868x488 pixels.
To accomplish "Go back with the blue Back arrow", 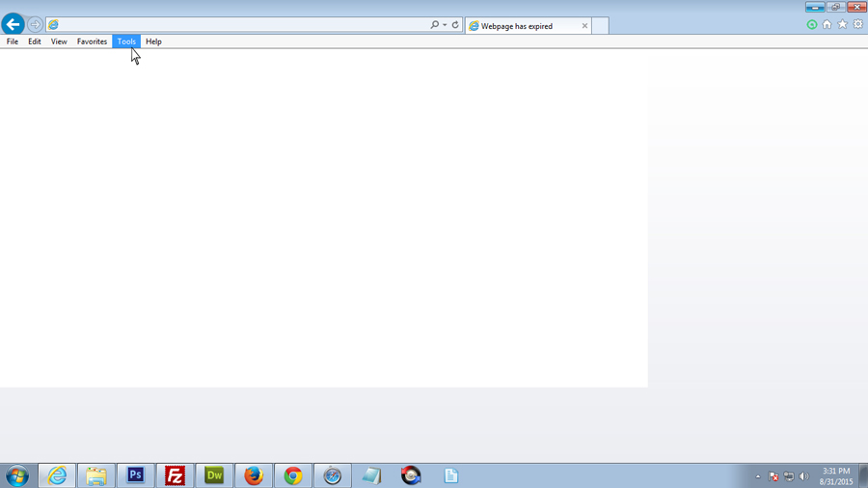I will coord(13,24).
